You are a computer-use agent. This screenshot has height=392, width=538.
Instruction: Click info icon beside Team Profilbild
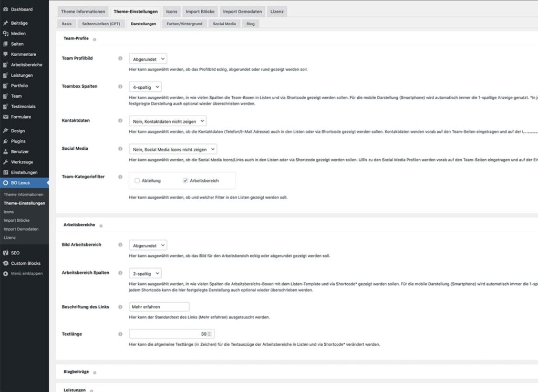point(120,58)
